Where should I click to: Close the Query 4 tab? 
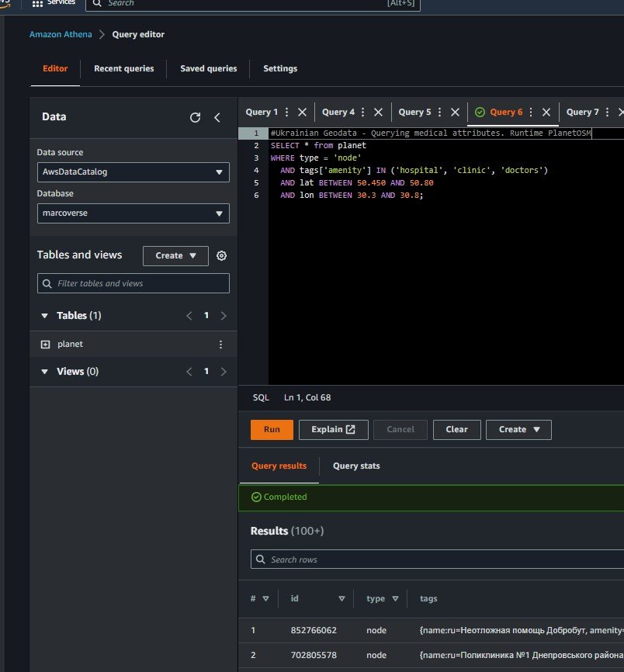(x=379, y=113)
